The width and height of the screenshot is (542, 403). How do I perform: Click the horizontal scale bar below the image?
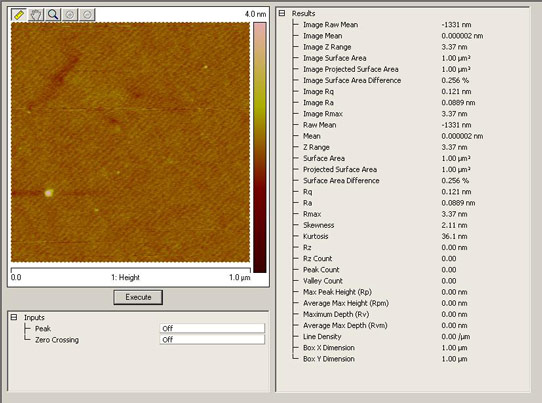tap(131, 269)
